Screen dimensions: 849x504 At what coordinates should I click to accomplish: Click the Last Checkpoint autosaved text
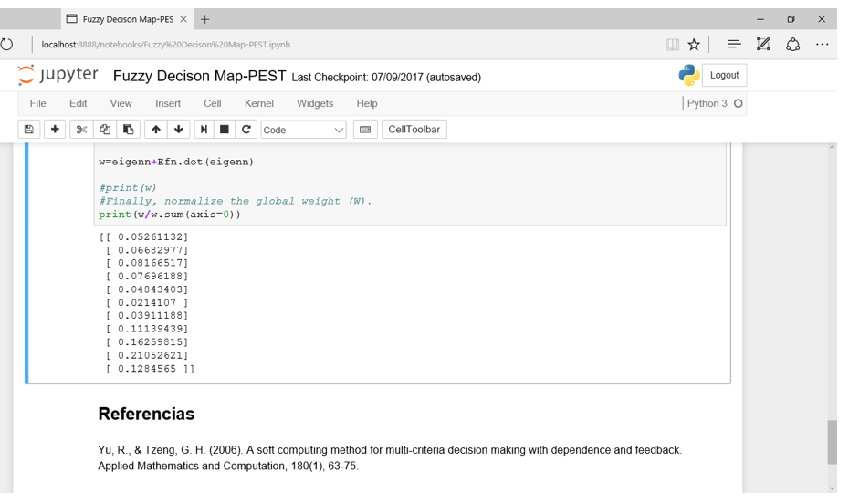tap(386, 78)
